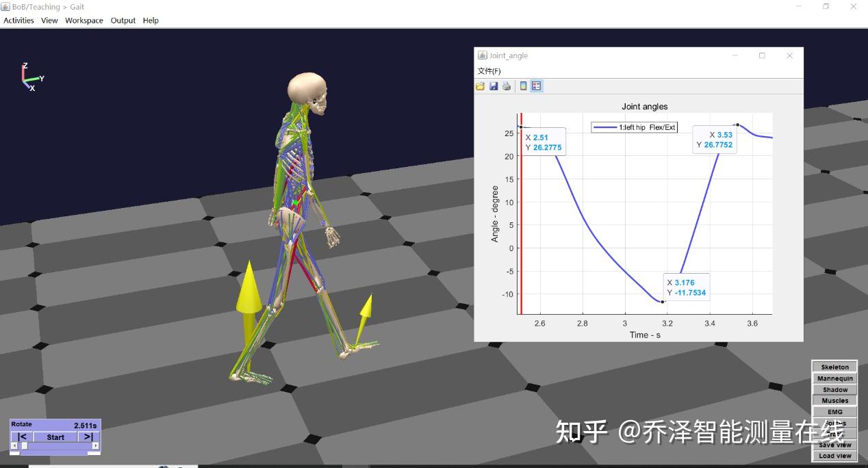Screen dimensions: 868x468
Task: Enable the Shadow display option
Action: pos(834,389)
